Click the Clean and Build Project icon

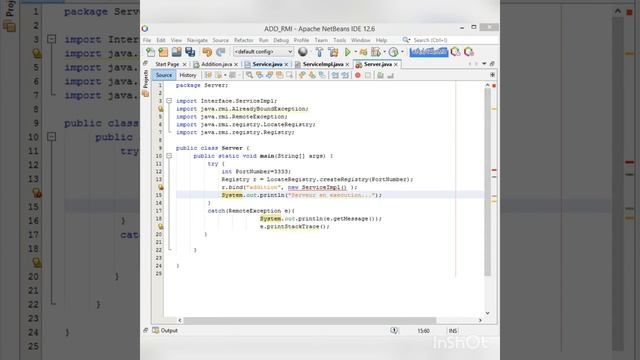333,52
